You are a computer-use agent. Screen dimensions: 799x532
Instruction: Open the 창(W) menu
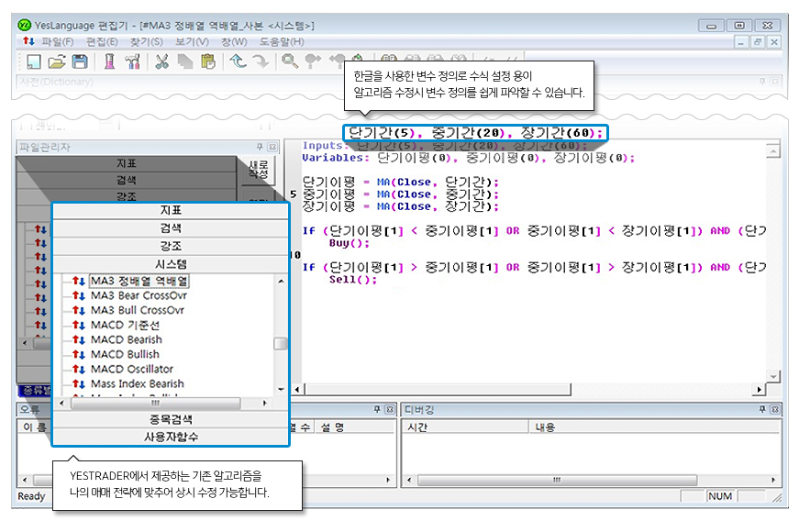pyautogui.click(x=234, y=42)
